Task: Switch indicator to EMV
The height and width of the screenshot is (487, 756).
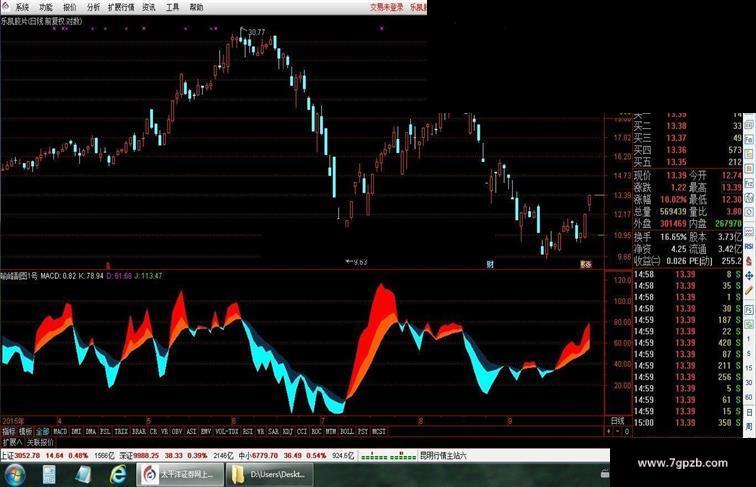Action: pyautogui.click(x=206, y=432)
